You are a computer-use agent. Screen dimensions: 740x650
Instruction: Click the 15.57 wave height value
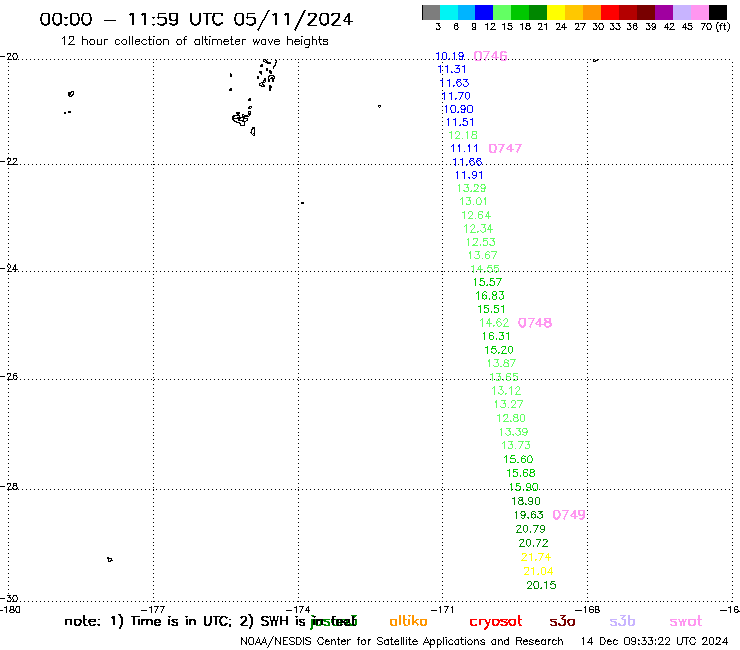pos(488,282)
